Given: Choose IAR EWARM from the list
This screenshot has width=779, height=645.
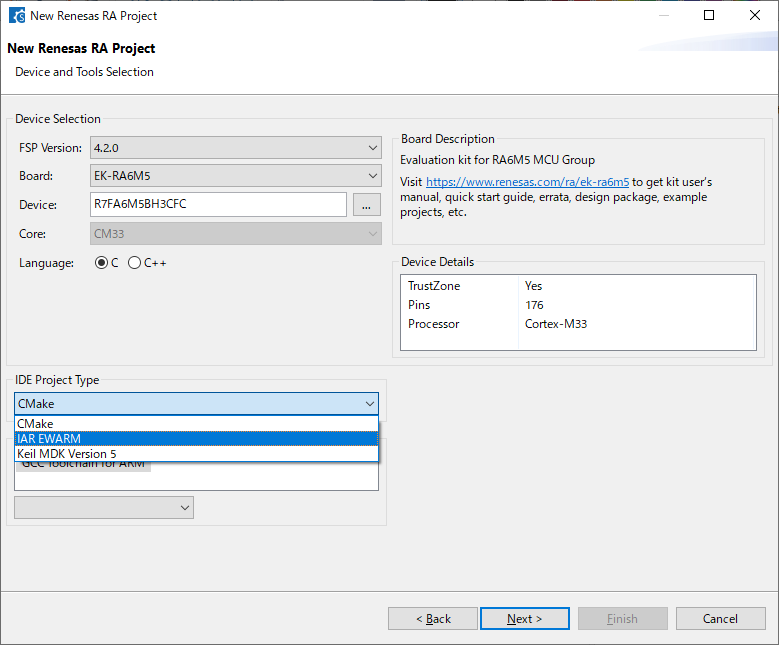Looking at the screenshot, I should coord(196,439).
